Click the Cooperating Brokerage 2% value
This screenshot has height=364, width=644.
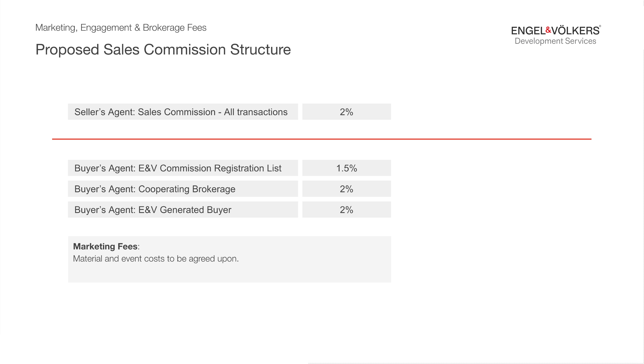click(346, 189)
